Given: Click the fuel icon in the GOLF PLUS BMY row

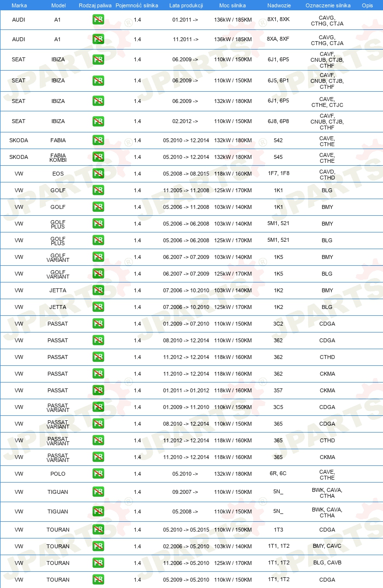Looking at the screenshot, I should point(98,224).
